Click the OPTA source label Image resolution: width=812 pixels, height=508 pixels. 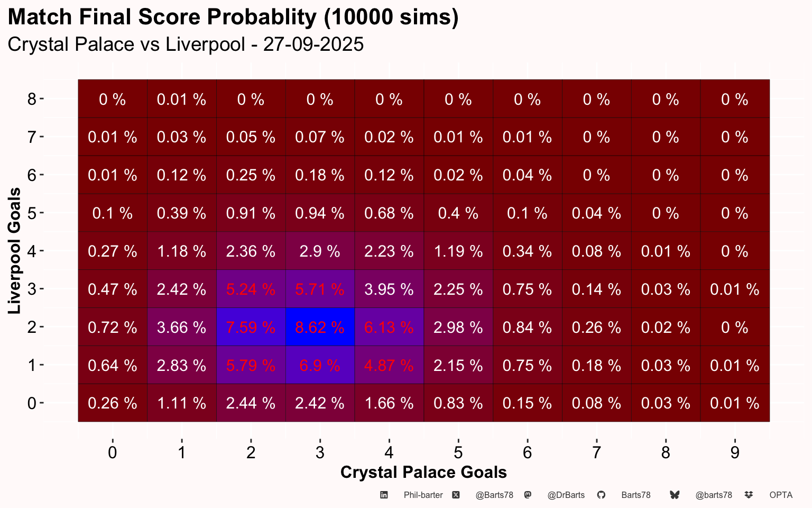coord(781,495)
